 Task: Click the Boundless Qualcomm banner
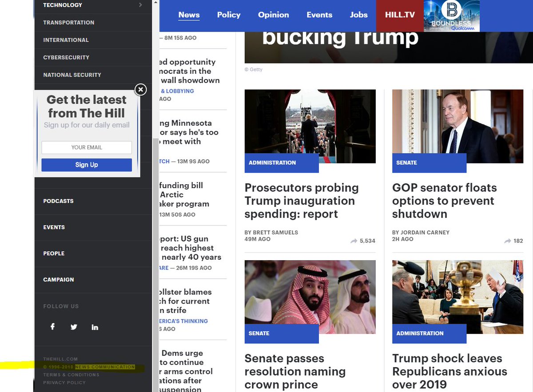452,16
